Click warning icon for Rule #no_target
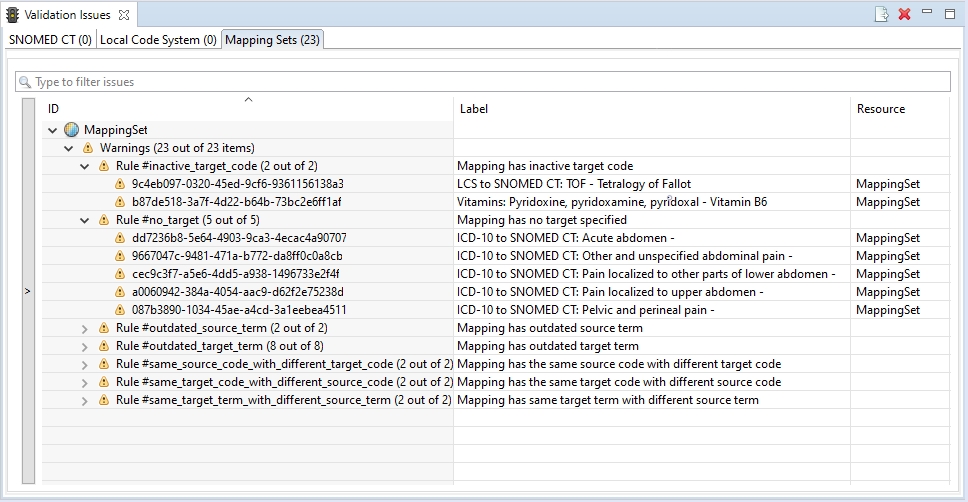968x502 pixels. point(103,220)
